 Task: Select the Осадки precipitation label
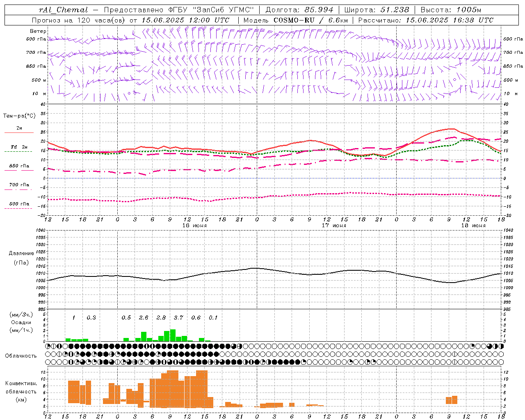click(x=21, y=322)
